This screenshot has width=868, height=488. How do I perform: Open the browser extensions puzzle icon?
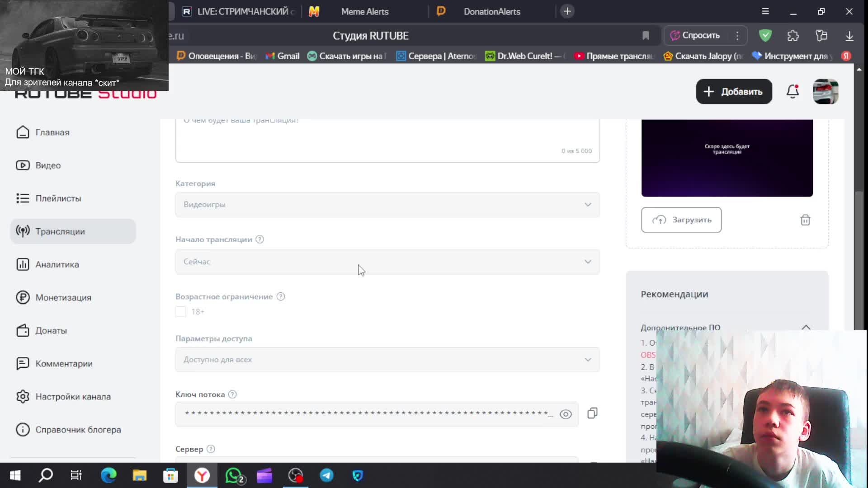tap(793, 36)
